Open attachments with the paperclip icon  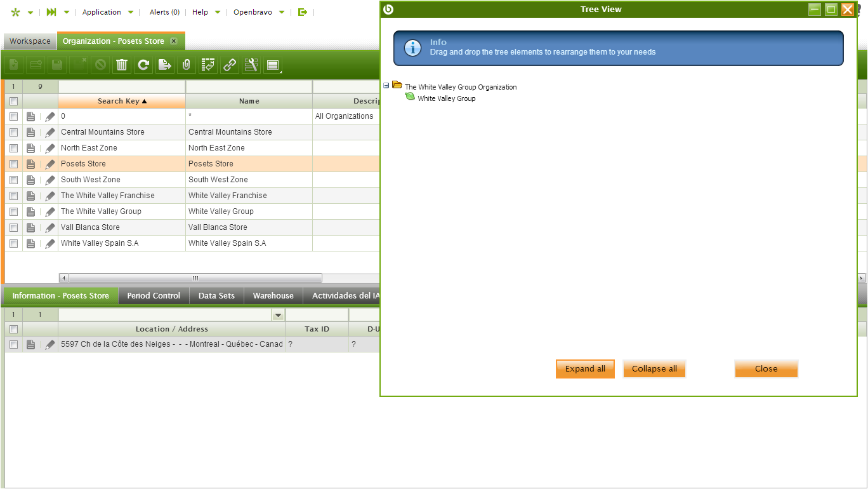tap(187, 65)
